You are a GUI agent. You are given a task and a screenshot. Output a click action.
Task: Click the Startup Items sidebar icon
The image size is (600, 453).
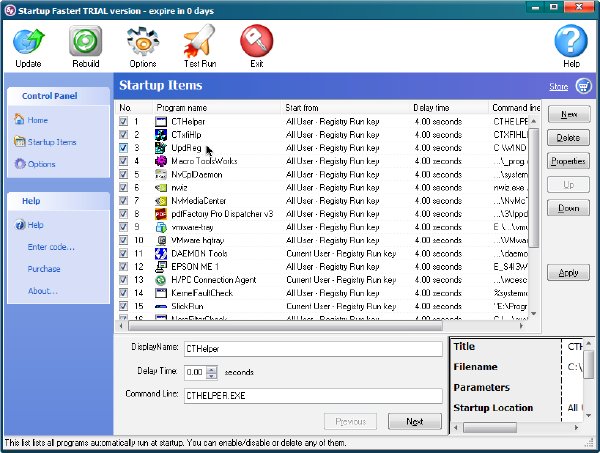[x=19, y=142]
